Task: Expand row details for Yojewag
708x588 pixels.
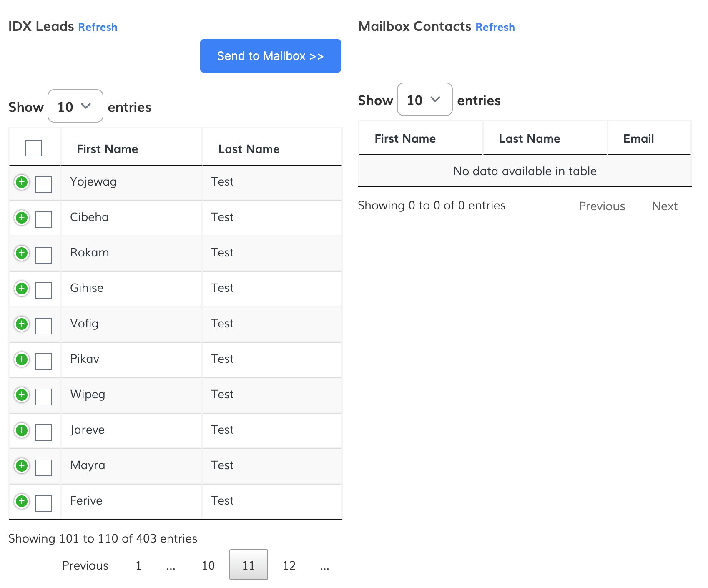Action: [22, 182]
